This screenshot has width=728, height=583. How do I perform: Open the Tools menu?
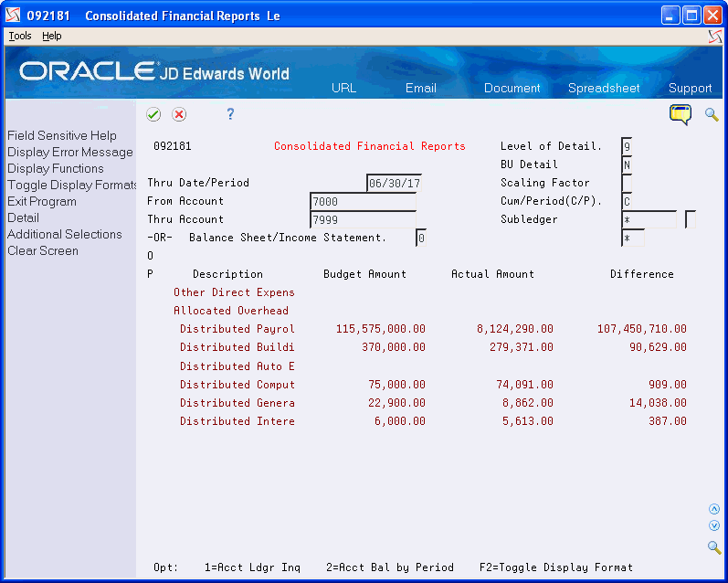click(x=20, y=36)
